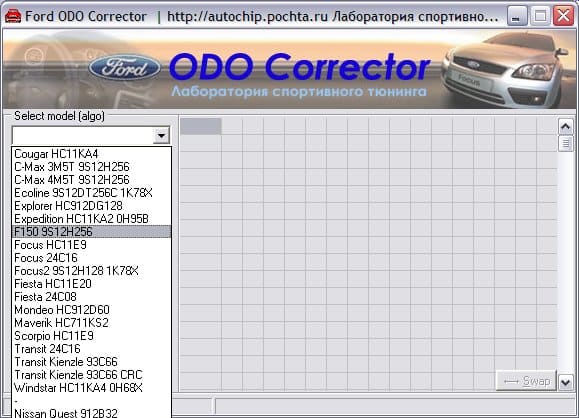Select Transit Kienzle 93C66 CRC entry
Image resolution: width=579 pixels, height=418 pixels.
click(92, 375)
